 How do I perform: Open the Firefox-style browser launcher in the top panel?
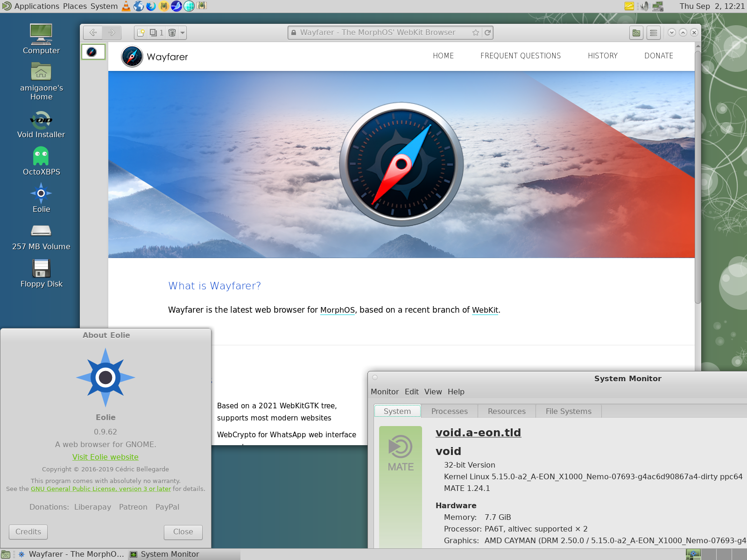(x=151, y=6)
